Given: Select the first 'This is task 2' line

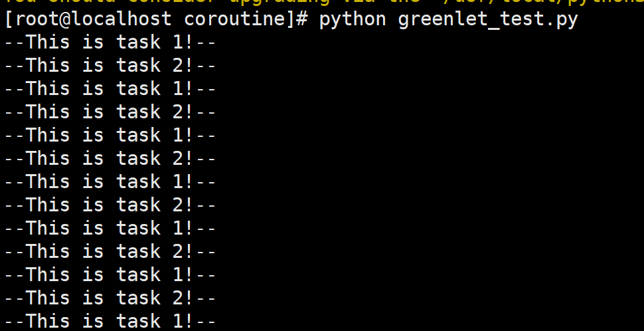Looking at the screenshot, I should pos(110,65).
